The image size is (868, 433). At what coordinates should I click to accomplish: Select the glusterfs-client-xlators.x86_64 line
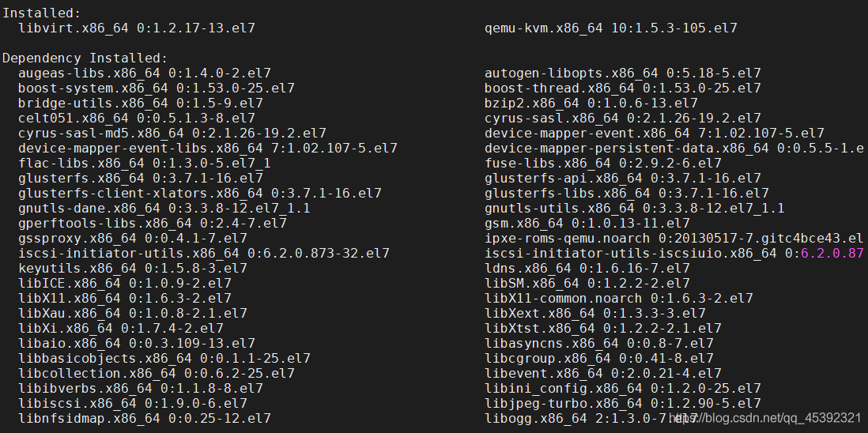(199, 193)
